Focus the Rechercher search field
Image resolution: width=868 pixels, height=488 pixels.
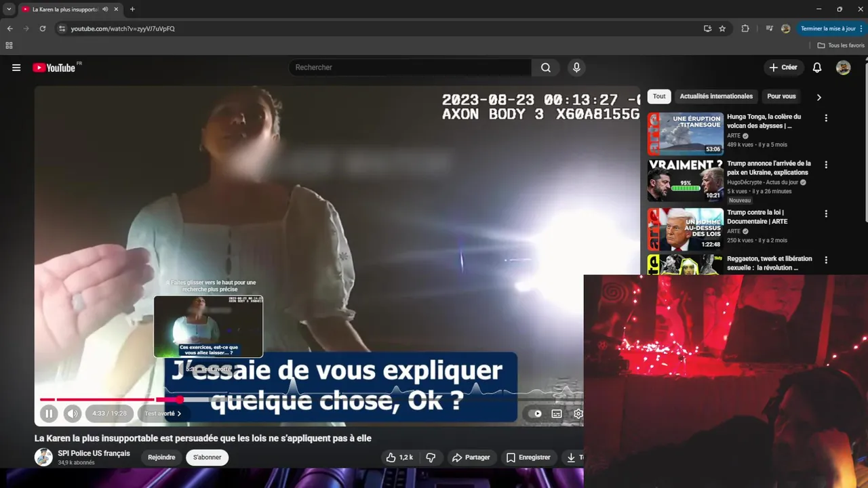(411, 68)
